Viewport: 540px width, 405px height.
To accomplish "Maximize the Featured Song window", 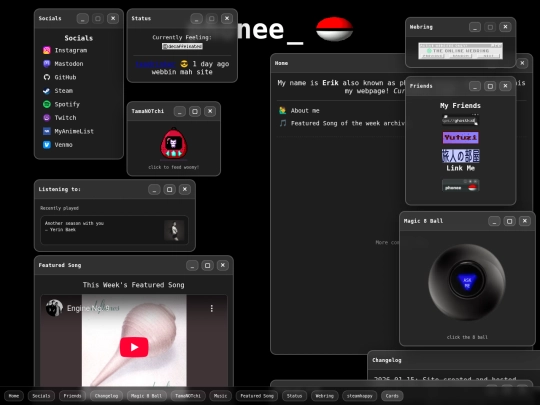I will pos(208,265).
